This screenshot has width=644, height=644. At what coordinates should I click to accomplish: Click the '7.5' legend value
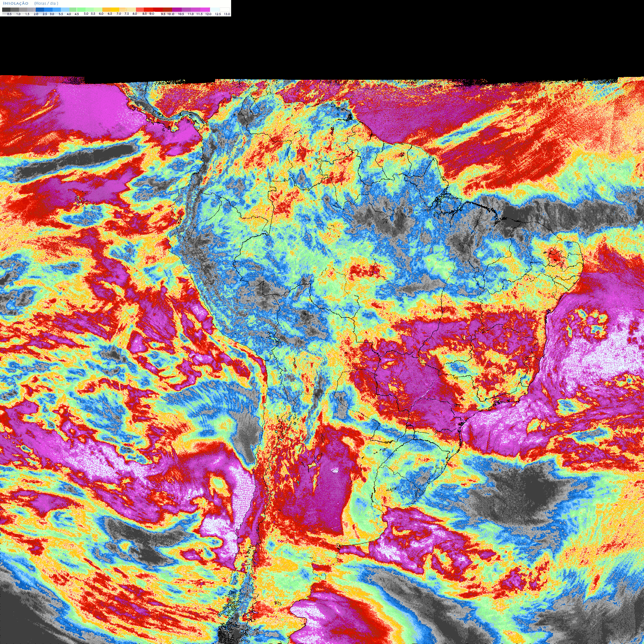127,14
